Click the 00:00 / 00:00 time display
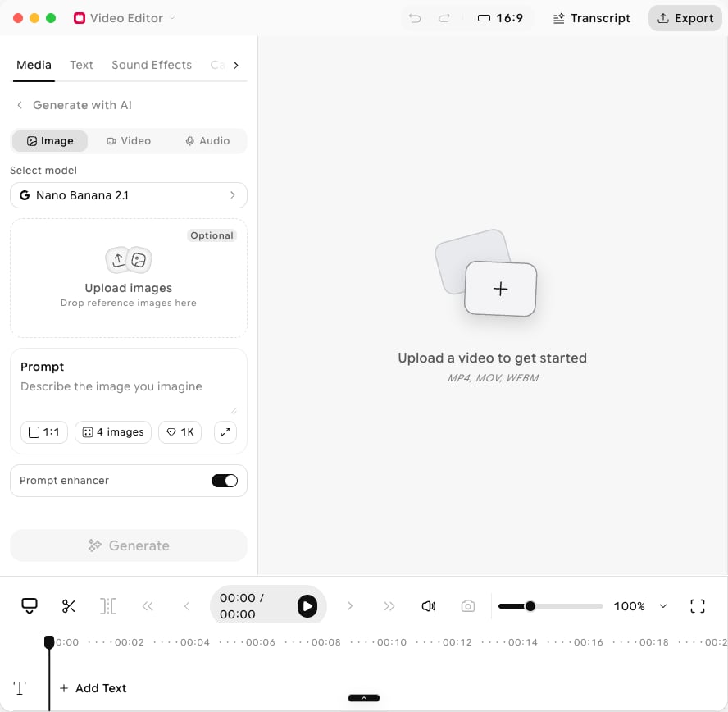 (x=241, y=606)
